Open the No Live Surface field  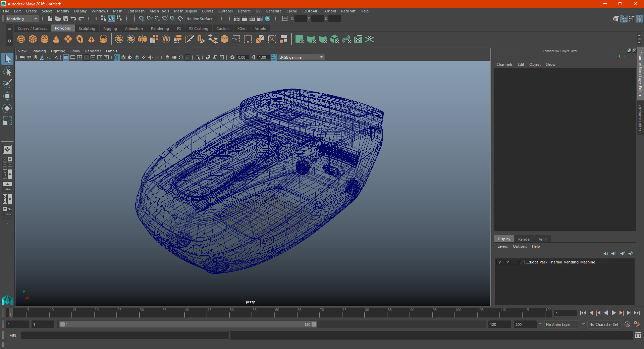201,19
